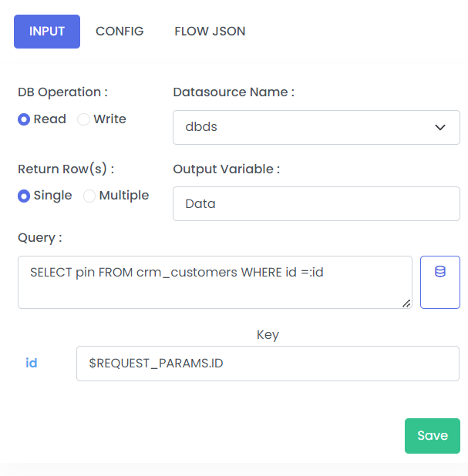The height and width of the screenshot is (476, 468).
Task: Grab the query textarea resize handle
Action: pos(406,303)
